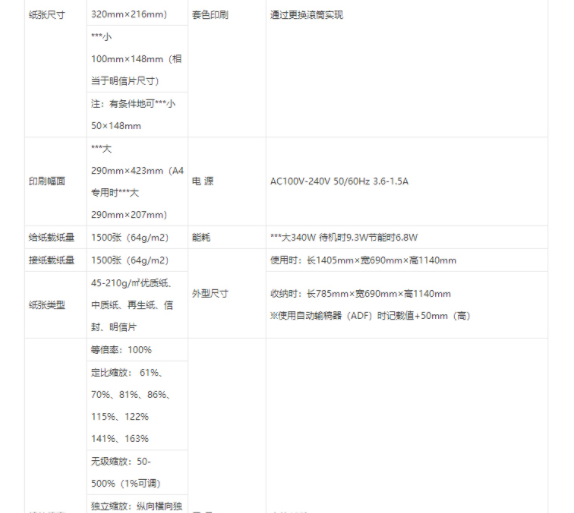Viewport: 574px width, 513px height.
Task: Select the 收纳时 stored dimensions text
Action: tap(361, 294)
